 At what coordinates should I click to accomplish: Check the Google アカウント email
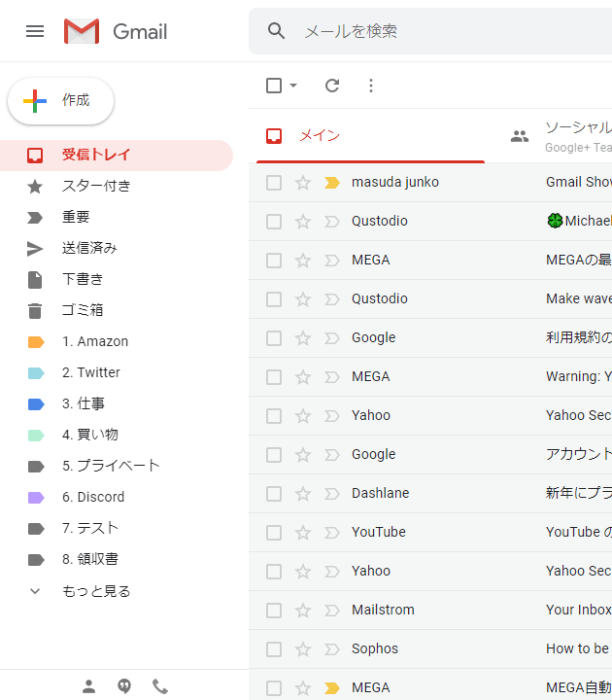coord(274,455)
